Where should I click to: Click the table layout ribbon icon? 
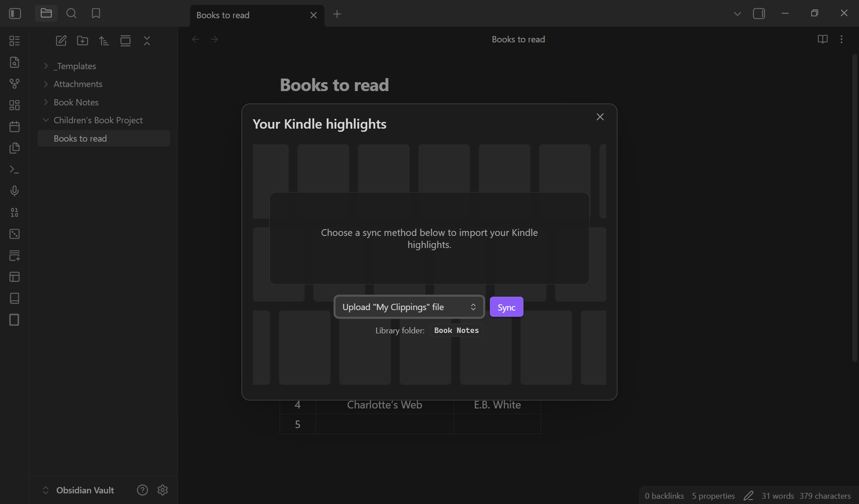(x=15, y=277)
